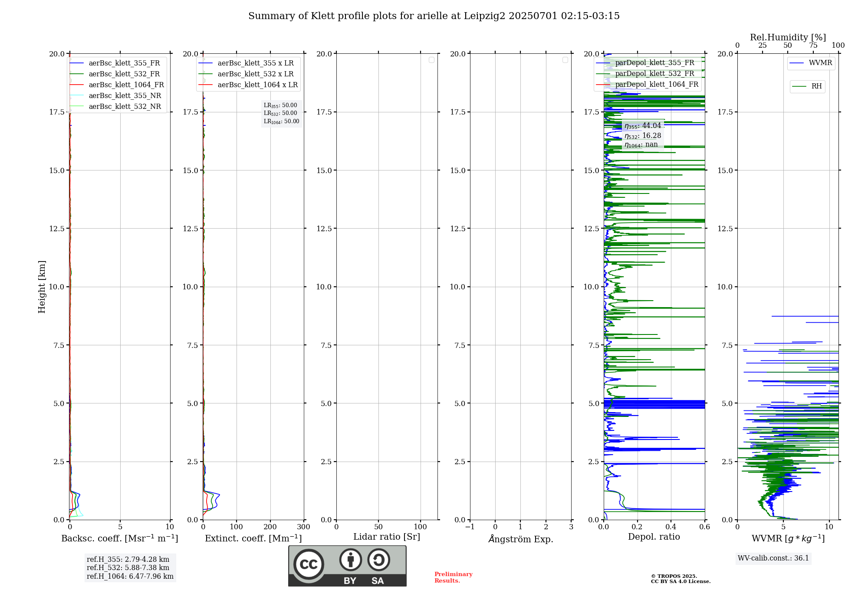Viewport: 868px width, 590px height.
Task: Click the Extinct. coeff. axis label
Action: click(x=253, y=538)
